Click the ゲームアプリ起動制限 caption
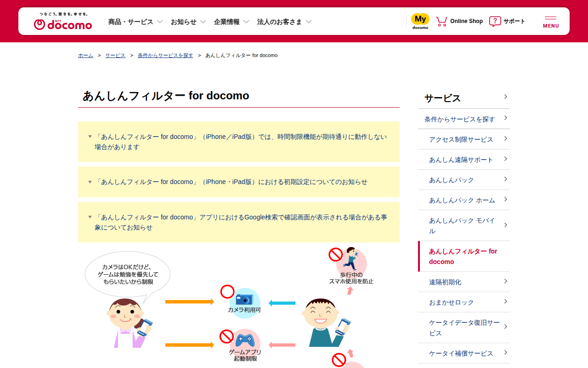The image size is (588, 368). 245,355
